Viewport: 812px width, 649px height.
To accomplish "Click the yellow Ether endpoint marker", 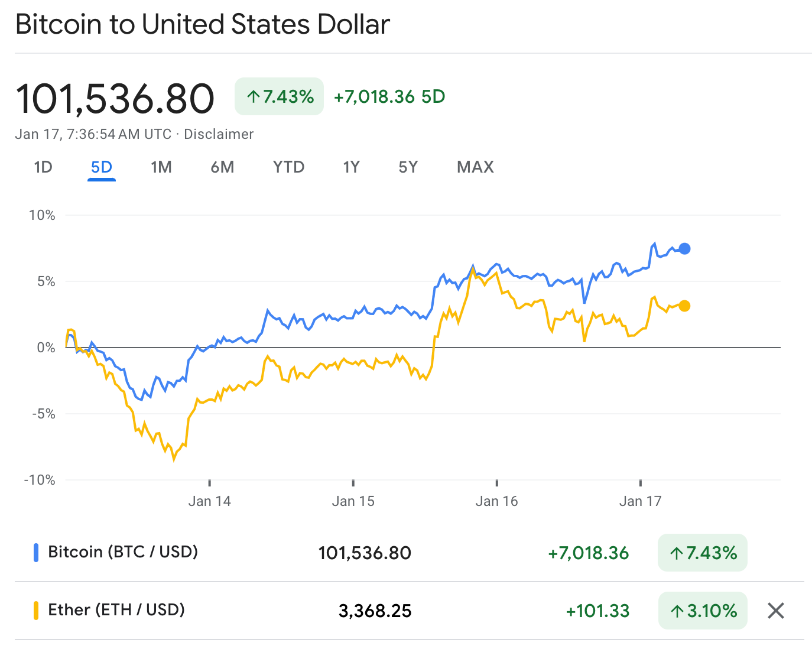I will tap(684, 306).
